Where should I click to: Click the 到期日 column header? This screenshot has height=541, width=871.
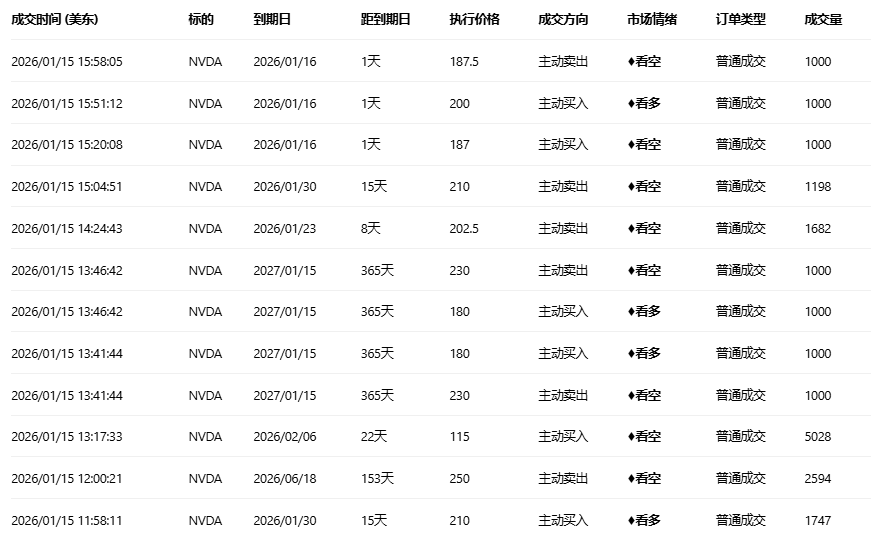(272, 20)
